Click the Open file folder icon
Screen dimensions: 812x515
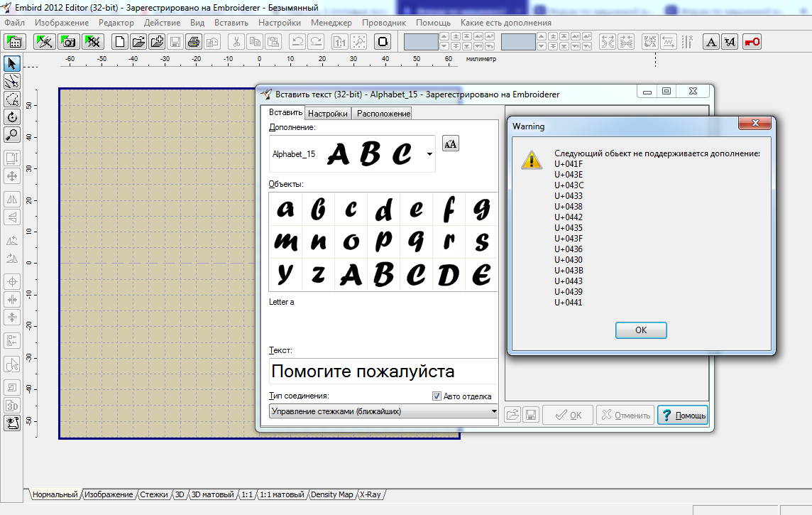pos(139,42)
